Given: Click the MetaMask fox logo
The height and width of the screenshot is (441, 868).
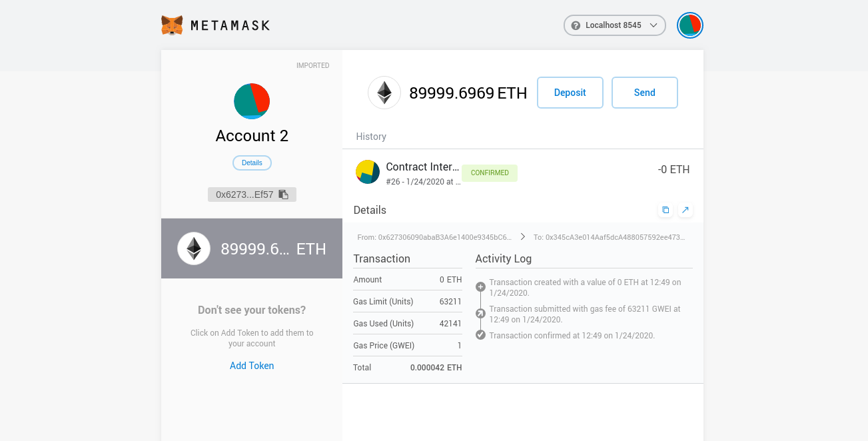Looking at the screenshot, I should click(x=172, y=25).
